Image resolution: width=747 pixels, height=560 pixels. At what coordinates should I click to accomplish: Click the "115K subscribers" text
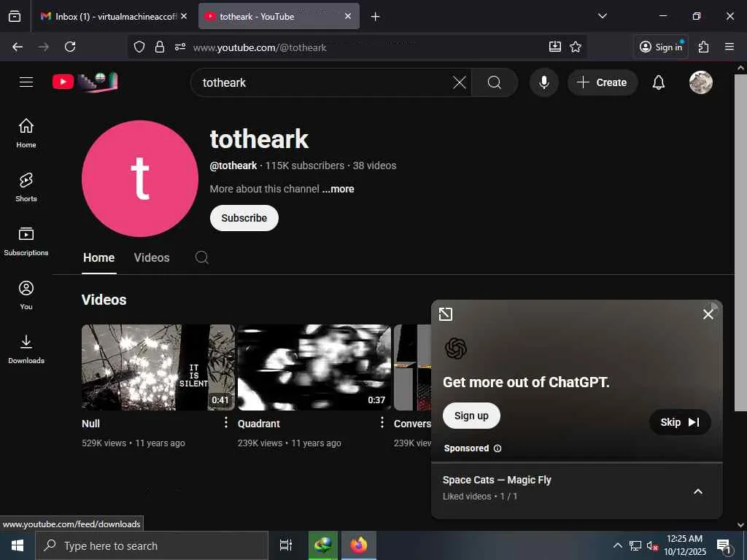tap(304, 166)
